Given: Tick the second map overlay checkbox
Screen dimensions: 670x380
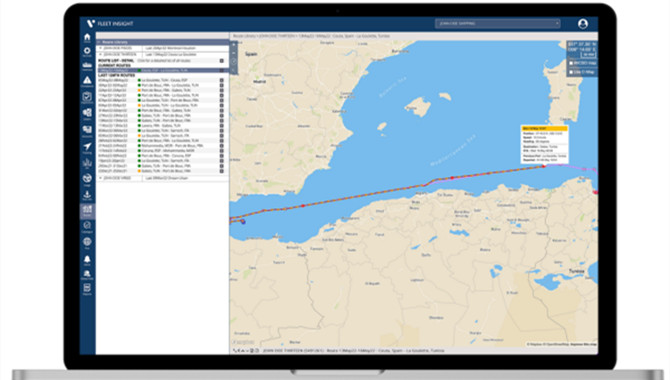Looking at the screenshot, I should [571, 72].
